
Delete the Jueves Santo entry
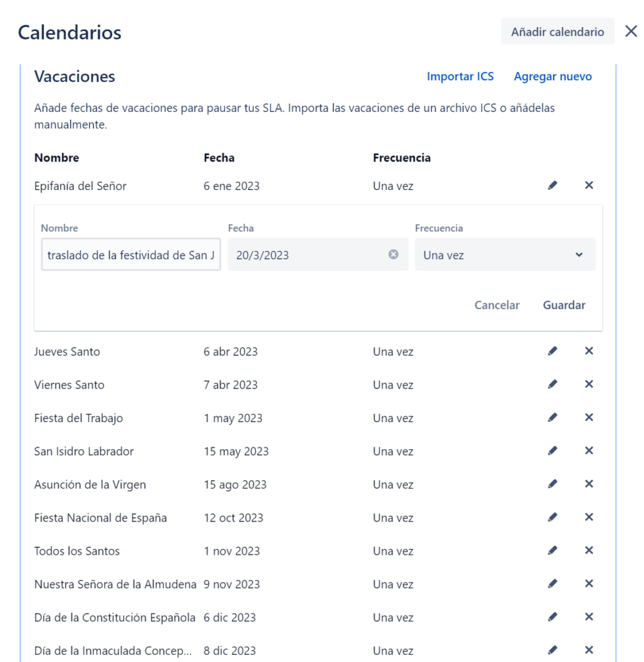(589, 352)
